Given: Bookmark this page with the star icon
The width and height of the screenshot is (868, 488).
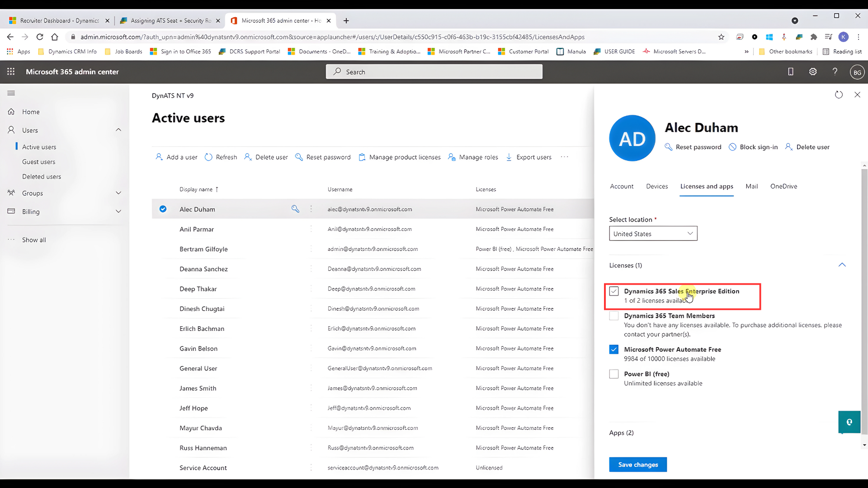Looking at the screenshot, I should tap(721, 37).
